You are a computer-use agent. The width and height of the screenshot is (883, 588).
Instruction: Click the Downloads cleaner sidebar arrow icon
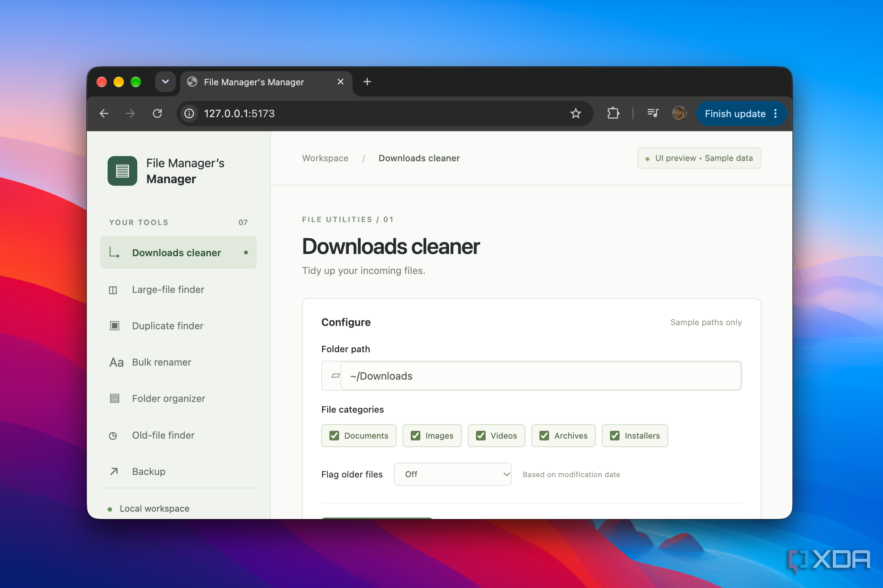click(x=114, y=252)
